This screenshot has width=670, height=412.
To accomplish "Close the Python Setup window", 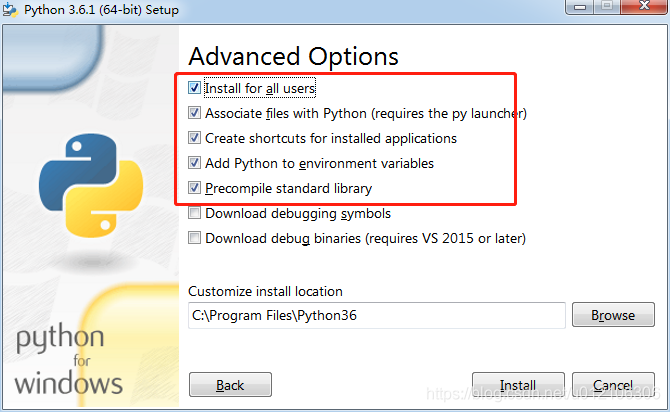I will tap(644, 6).
